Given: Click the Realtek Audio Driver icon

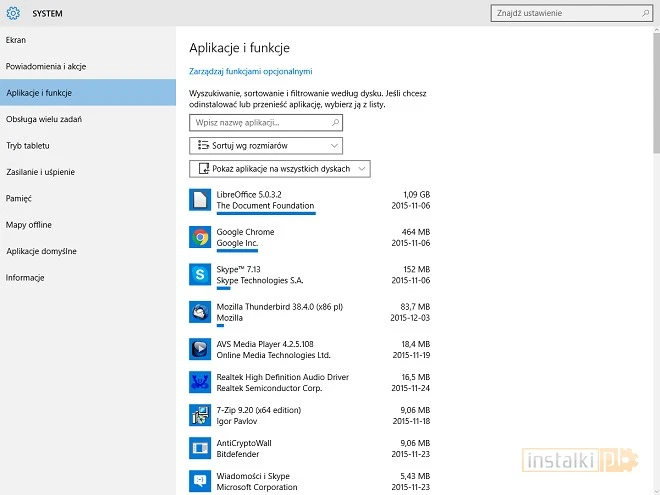Looking at the screenshot, I should click(x=200, y=382).
